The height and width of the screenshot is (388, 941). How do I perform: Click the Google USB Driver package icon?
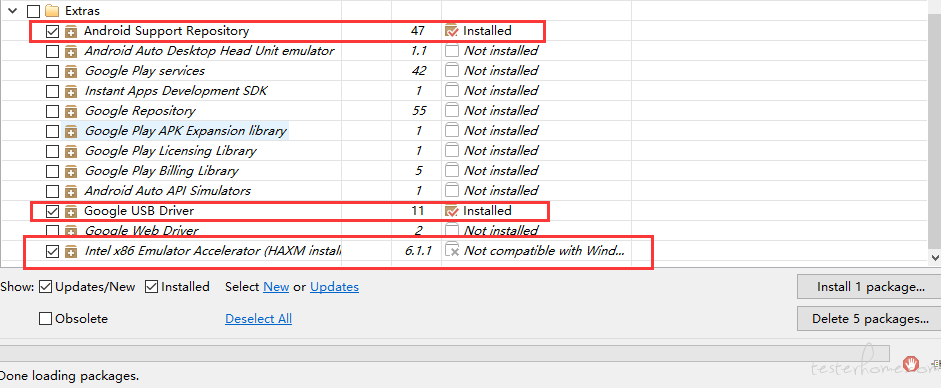[x=71, y=211]
